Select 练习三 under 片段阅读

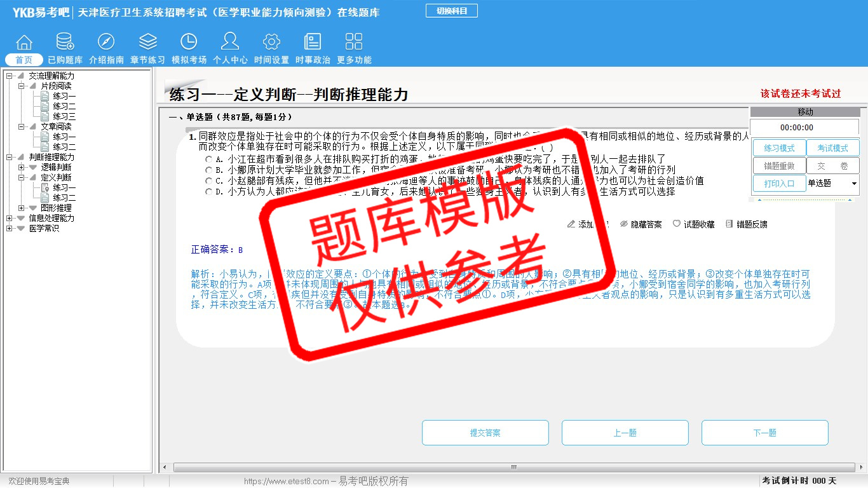(64, 116)
